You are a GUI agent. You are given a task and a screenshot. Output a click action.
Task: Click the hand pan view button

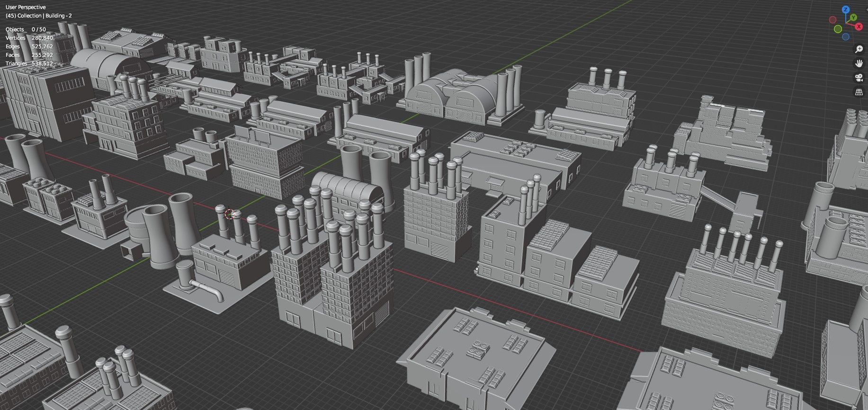pos(859,63)
